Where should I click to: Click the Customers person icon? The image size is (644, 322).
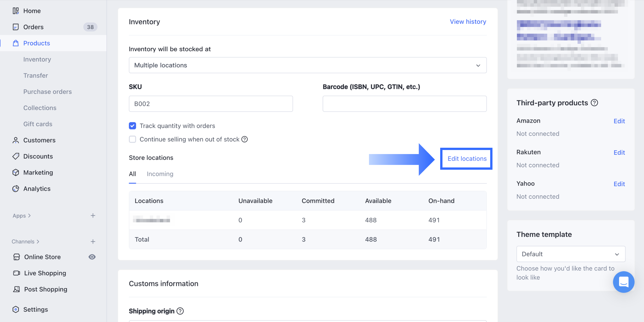(16, 140)
